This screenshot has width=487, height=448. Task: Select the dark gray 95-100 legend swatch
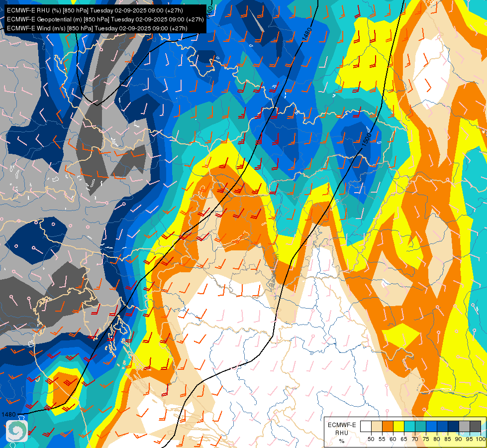[x=475, y=426]
